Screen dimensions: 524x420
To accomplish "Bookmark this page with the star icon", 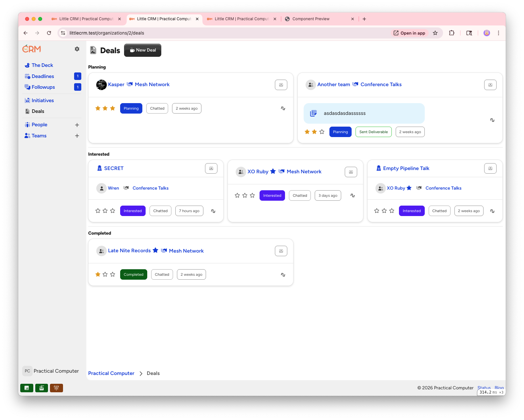I will pyautogui.click(x=435, y=33).
